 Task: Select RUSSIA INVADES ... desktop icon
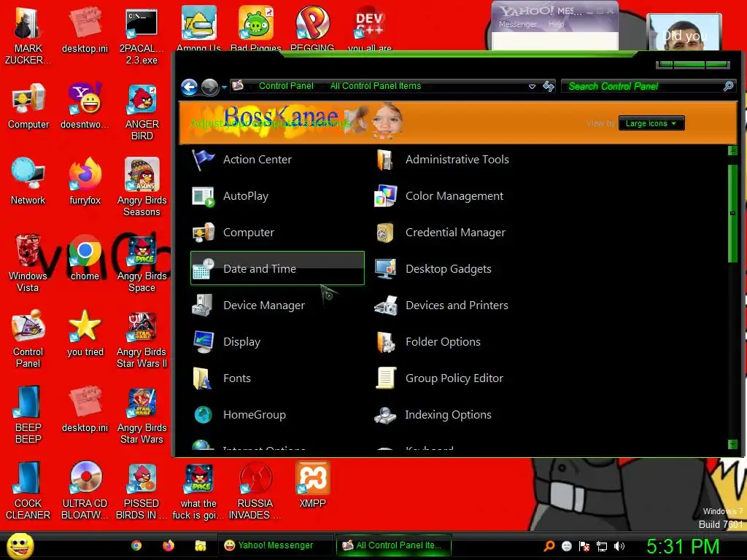coord(255,491)
